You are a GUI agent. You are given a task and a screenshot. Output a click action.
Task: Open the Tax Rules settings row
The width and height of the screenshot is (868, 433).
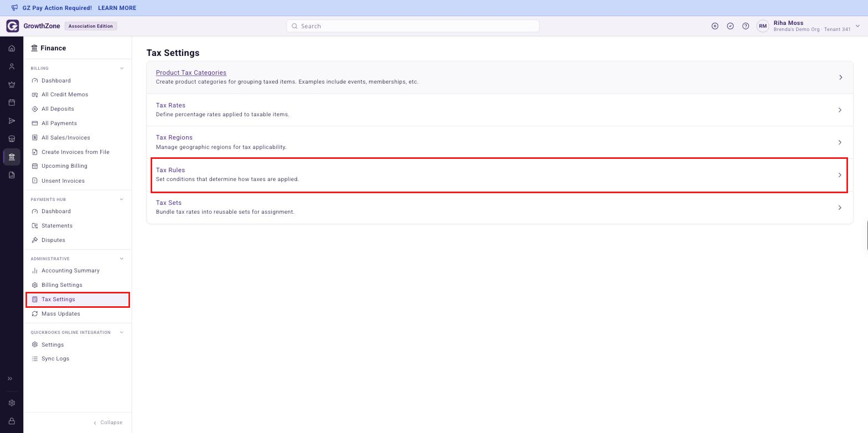pos(499,175)
